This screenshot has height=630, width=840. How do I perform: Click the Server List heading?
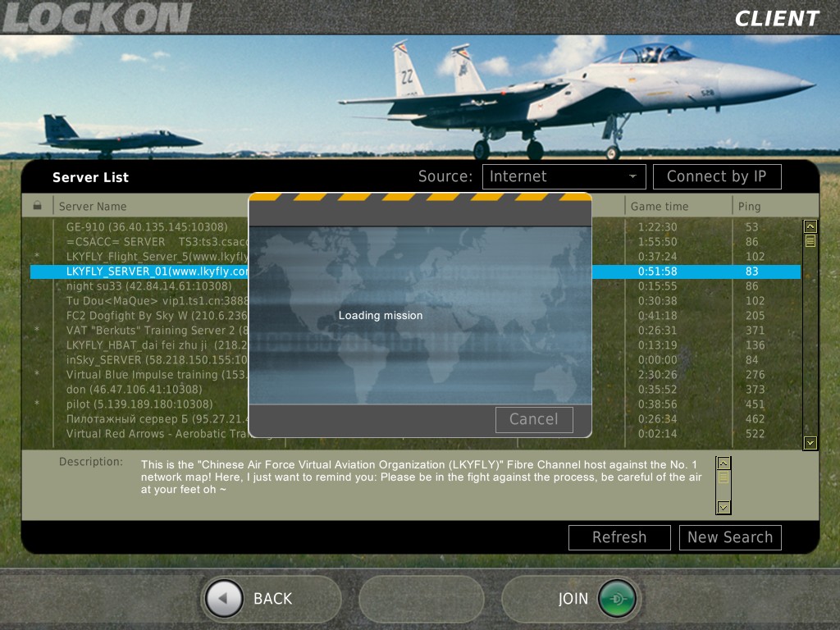click(90, 177)
